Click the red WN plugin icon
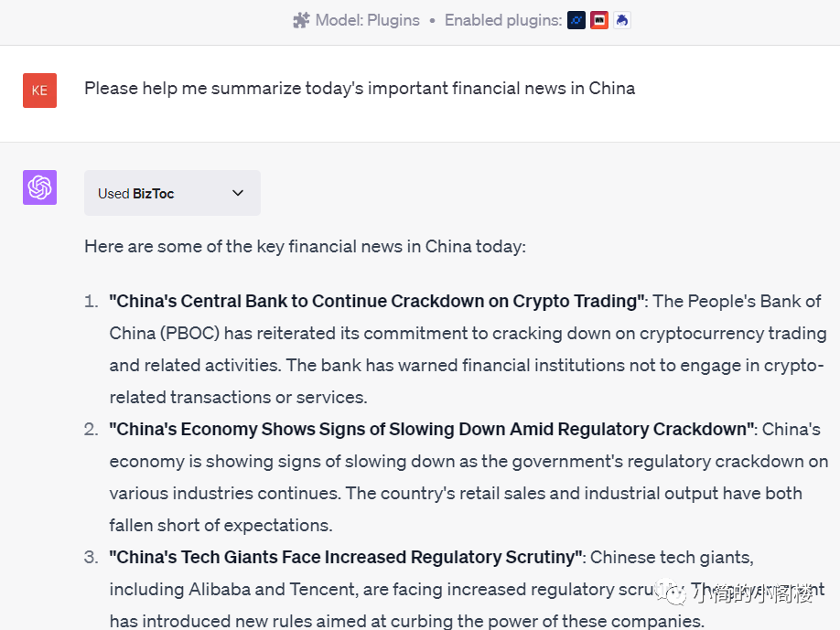This screenshot has width=840, height=630. (599, 20)
